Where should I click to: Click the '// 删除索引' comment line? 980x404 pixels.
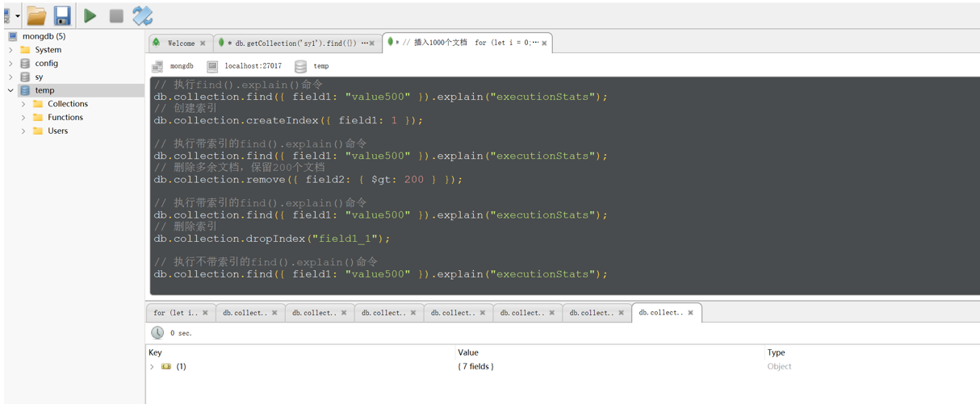[186, 227]
